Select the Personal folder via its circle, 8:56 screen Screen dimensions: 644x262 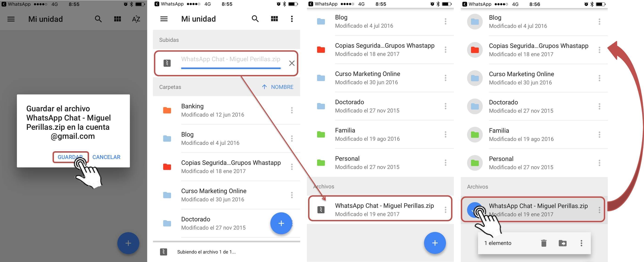(x=475, y=163)
